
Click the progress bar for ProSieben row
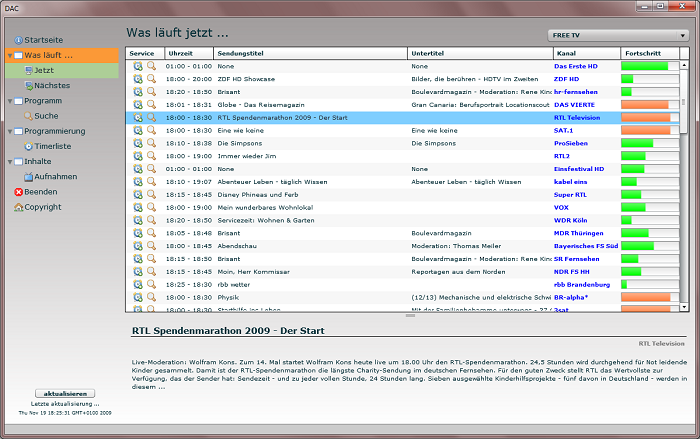[650, 143]
